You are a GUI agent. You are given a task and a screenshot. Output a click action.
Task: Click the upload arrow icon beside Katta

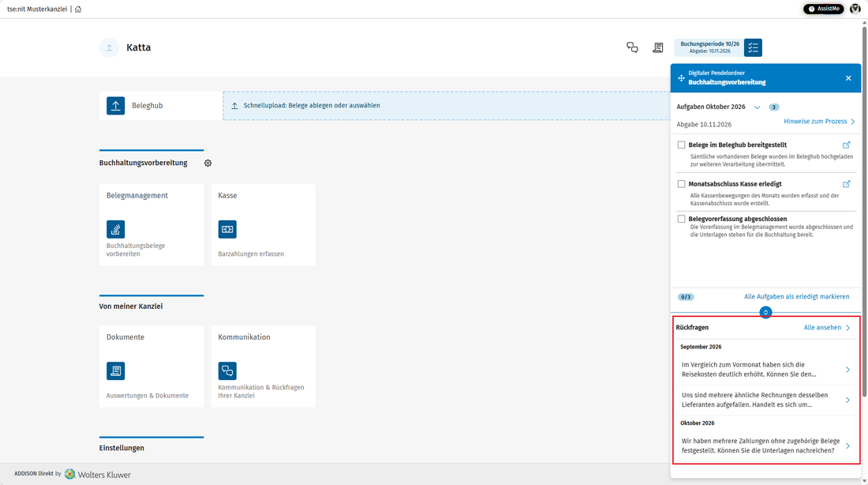tap(110, 47)
